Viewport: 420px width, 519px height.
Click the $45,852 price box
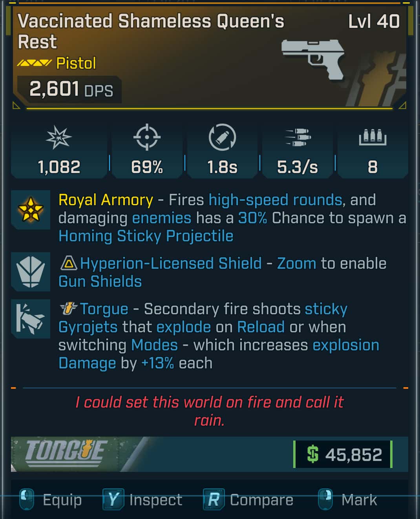343,454
